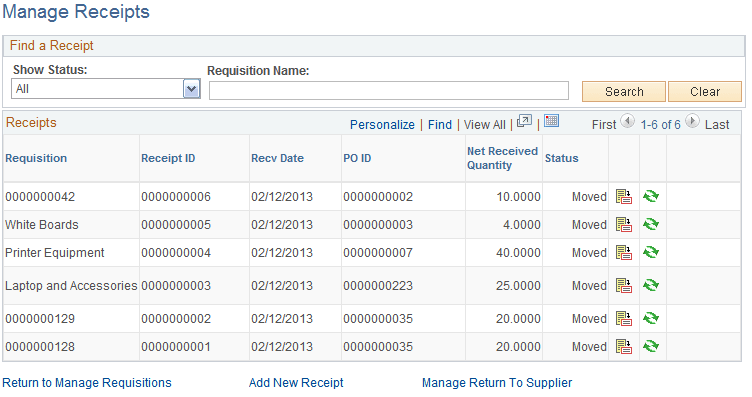Click View All in Receipts grid
Screen dimensions: 752x397
(484, 125)
